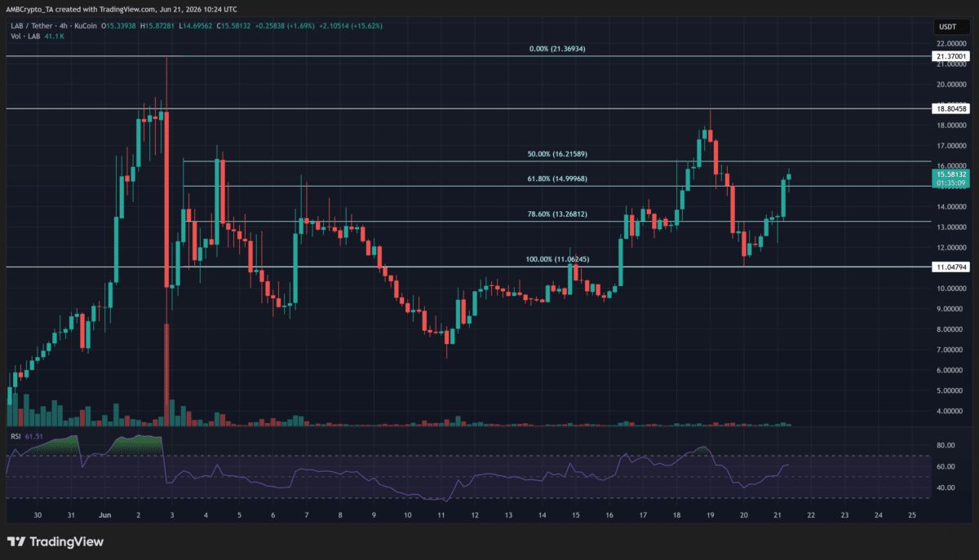Select the RSI 61.51 indicator label

tap(24, 437)
